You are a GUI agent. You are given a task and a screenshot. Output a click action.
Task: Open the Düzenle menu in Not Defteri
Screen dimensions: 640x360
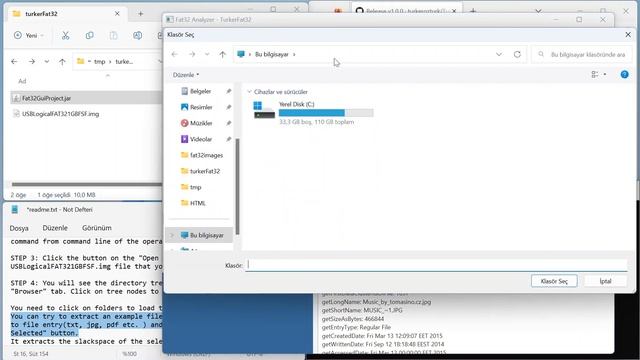(x=55, y=228)
